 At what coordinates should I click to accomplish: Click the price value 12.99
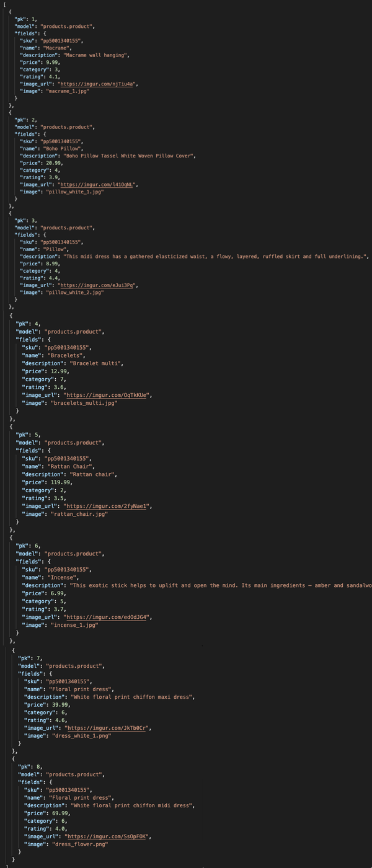coord(60,371)
